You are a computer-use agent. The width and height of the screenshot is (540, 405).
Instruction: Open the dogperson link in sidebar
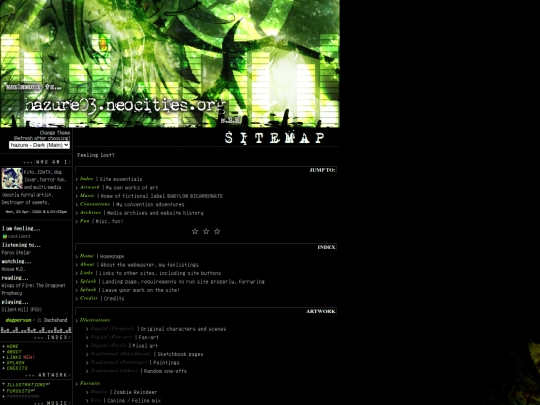(x=18, y=320)
